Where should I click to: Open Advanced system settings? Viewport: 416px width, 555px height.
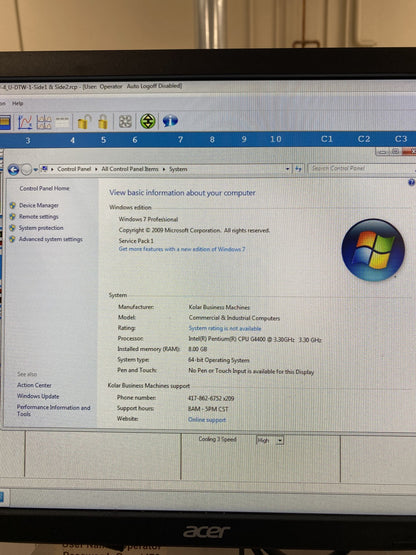(51, 239)
